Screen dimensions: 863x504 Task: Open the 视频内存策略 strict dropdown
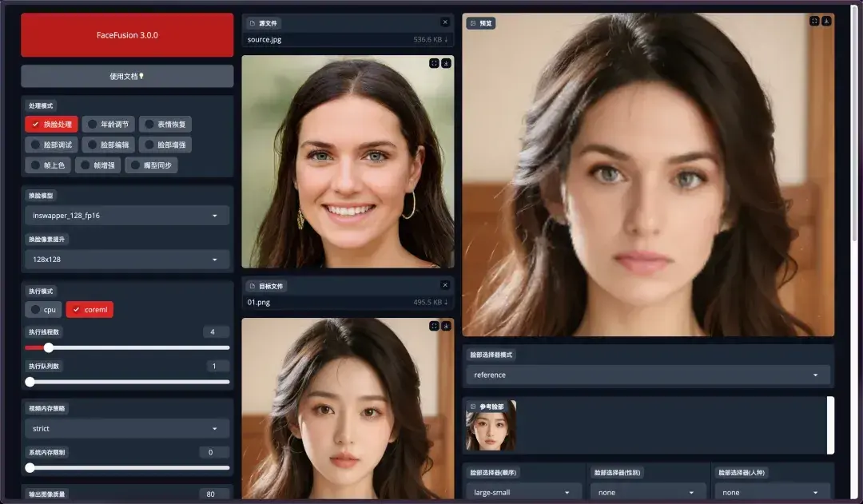pyautogui.click(x=126, y=428)
